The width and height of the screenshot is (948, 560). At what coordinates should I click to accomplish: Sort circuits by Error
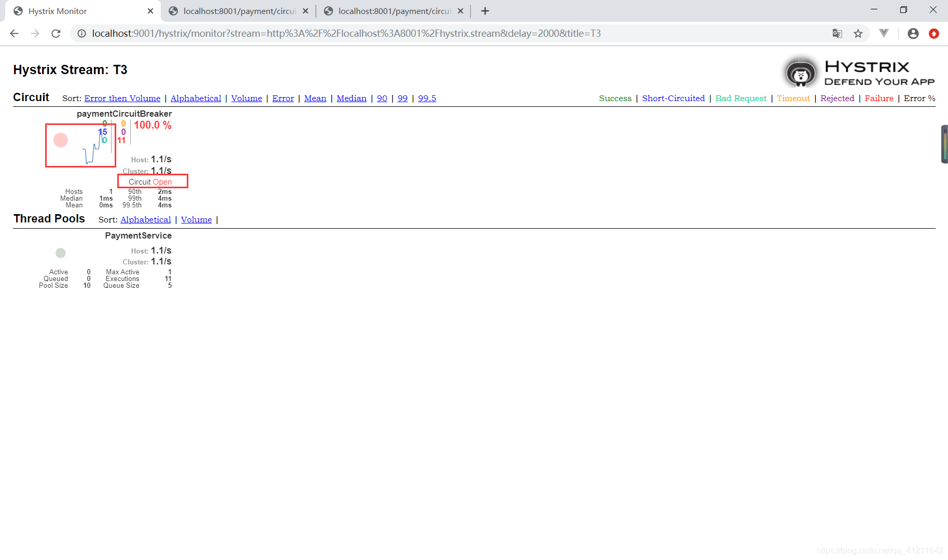tap(283, 99)
